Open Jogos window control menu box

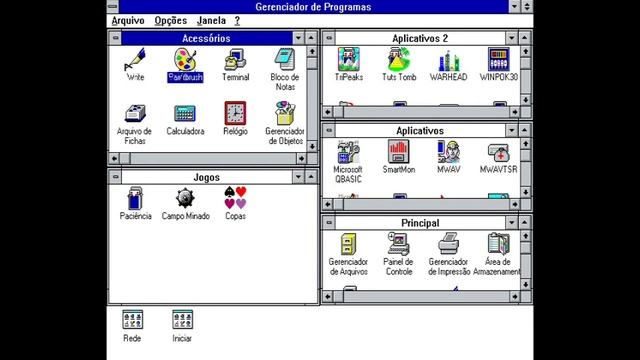115,177
